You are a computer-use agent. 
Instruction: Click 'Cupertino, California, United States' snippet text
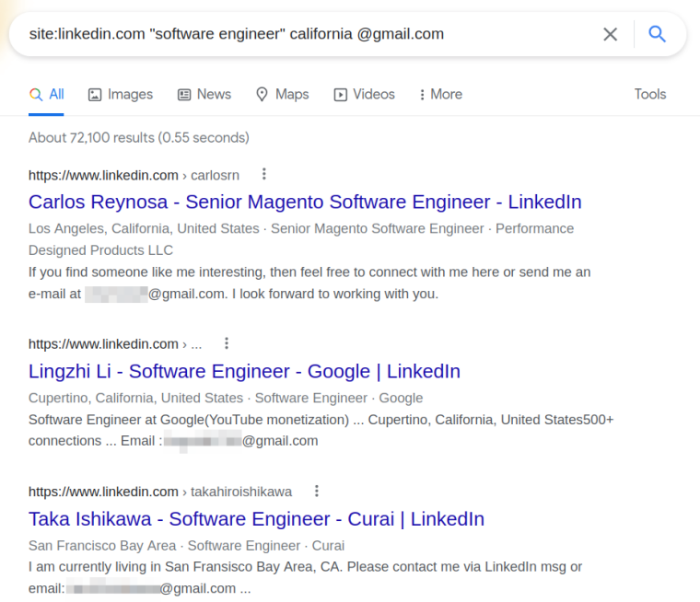[135, 398]
